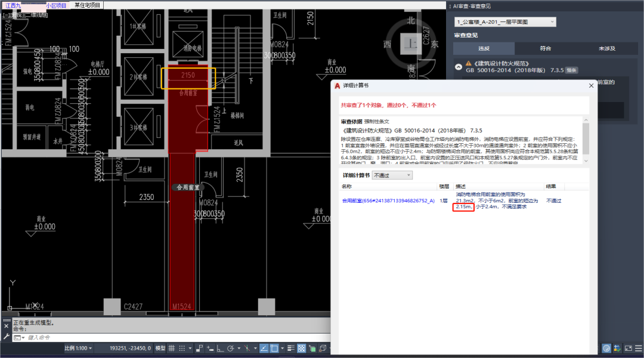Open object snap options arrow
The height and width of the screenshot is (358, 644).
[283, 348]
